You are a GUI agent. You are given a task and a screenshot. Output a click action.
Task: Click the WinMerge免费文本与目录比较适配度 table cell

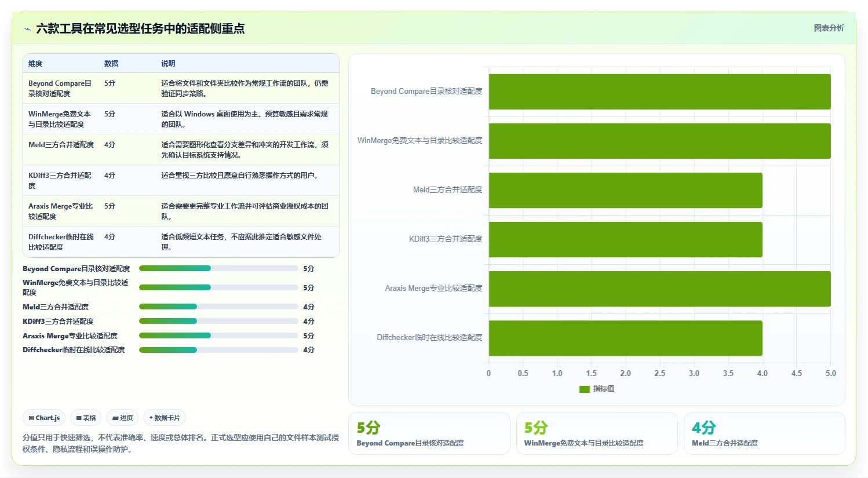point(61,119)
